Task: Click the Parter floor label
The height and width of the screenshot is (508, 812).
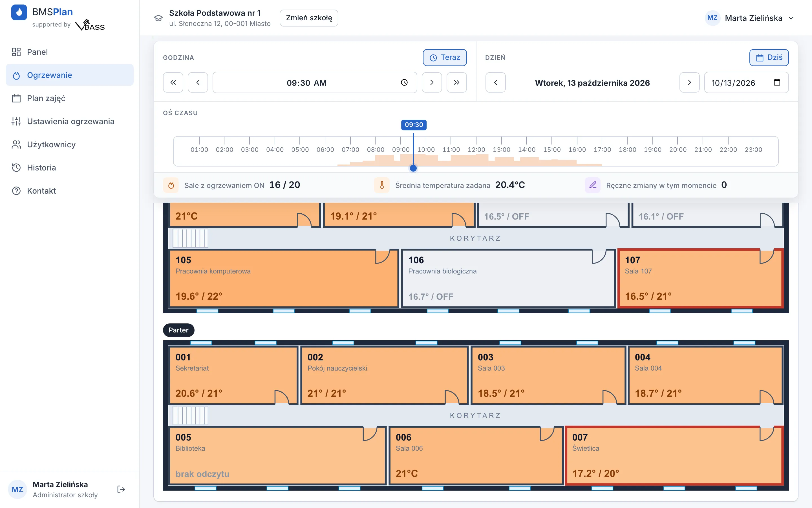Action: coord(178,330)
